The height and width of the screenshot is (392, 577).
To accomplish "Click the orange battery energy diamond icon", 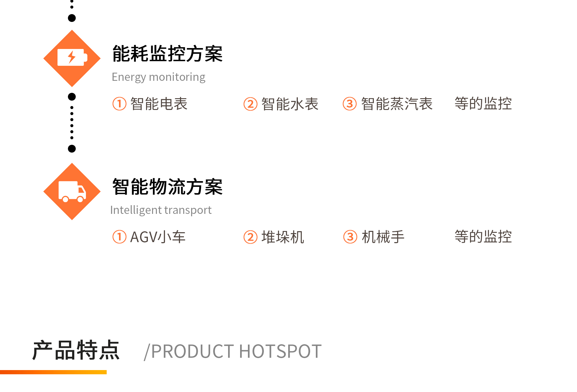I will (72, 58).
